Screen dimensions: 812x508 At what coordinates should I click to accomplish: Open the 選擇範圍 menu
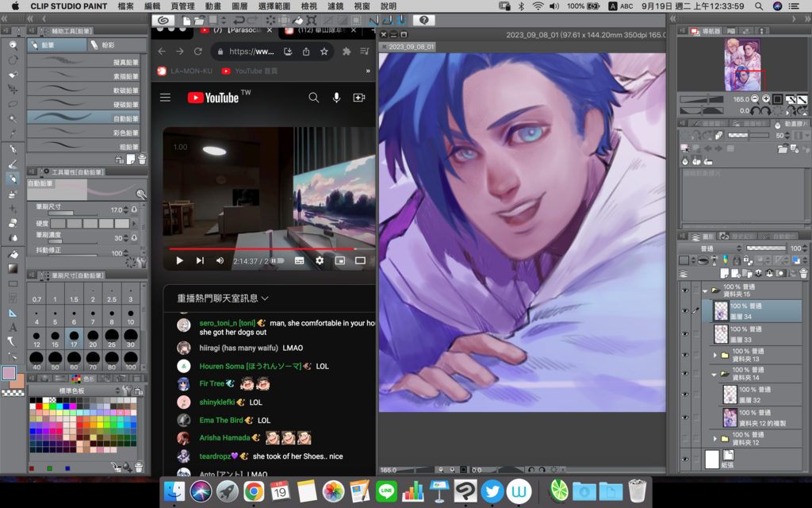point(274,6)
